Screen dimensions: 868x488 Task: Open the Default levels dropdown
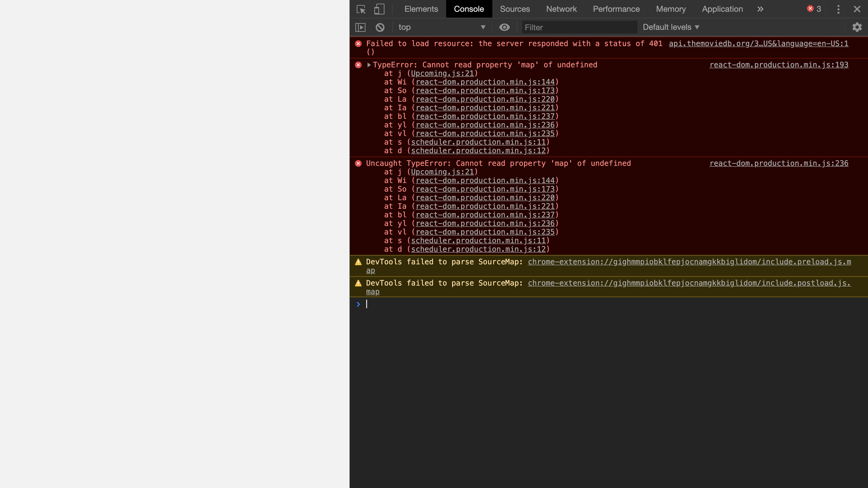pos(670,27)
